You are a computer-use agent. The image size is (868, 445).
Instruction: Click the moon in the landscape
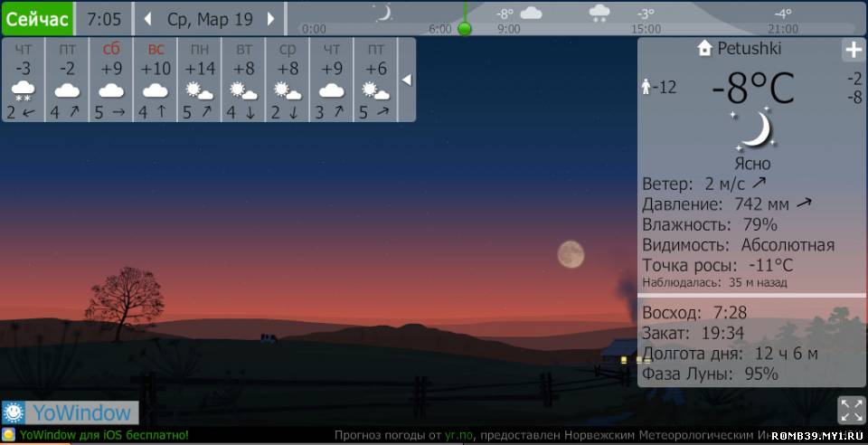click(x=570, y=254)
